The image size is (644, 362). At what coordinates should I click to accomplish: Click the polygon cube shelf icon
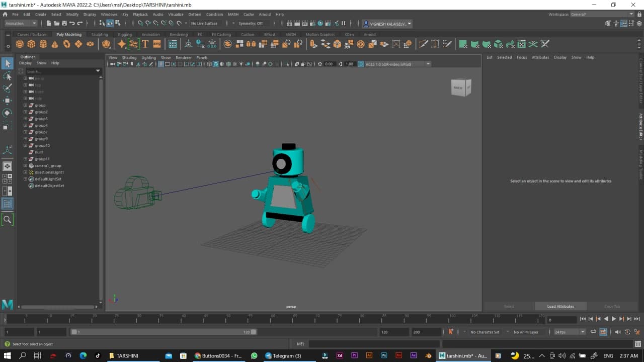coord(31,44)
